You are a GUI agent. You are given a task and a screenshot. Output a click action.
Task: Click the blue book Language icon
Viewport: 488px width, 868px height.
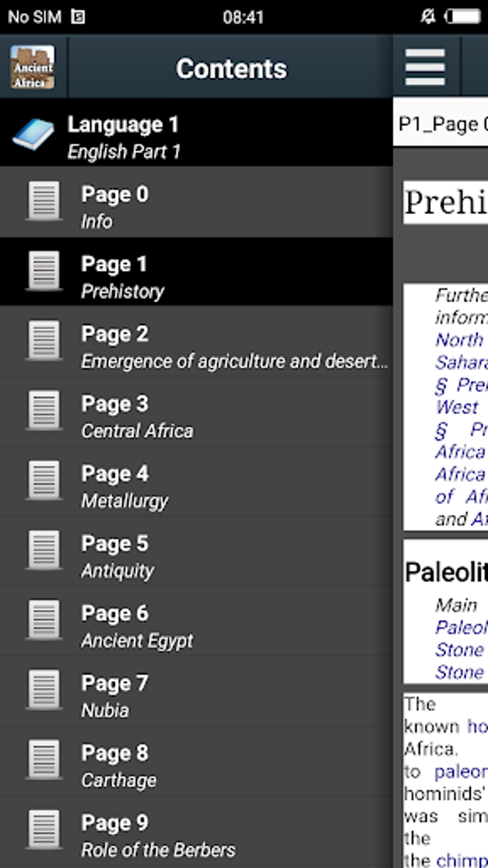pyautogui.click(x=33, y=135)
